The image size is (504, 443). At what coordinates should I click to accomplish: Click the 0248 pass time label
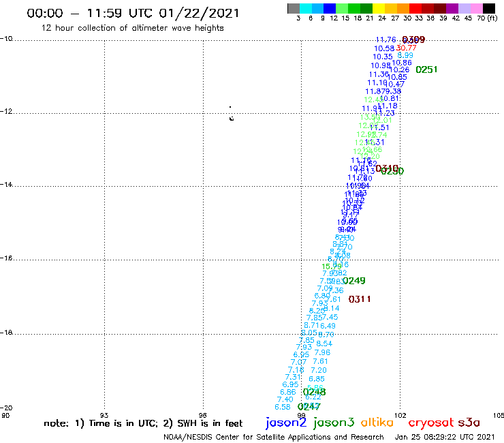point(315,392)
